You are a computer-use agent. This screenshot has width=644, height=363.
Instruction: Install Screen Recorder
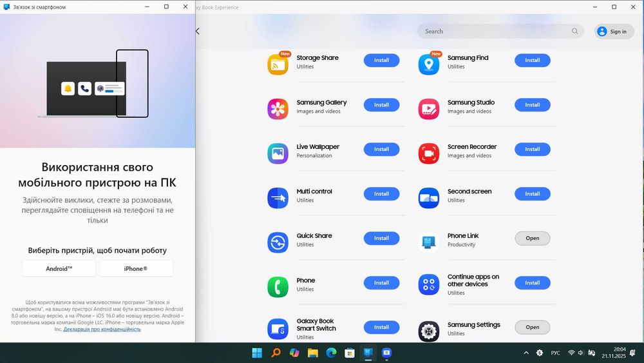tap(533, 149)
